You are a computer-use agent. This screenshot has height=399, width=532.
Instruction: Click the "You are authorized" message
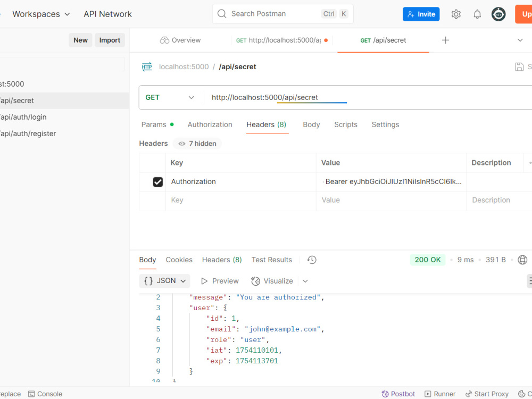pos(278,297)
